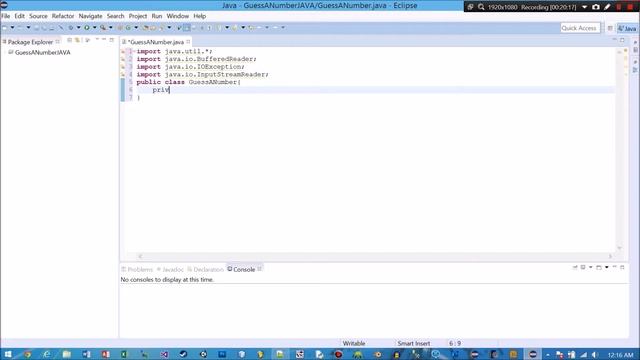Open the New Java Class dropdown arrow

(136, 28)
